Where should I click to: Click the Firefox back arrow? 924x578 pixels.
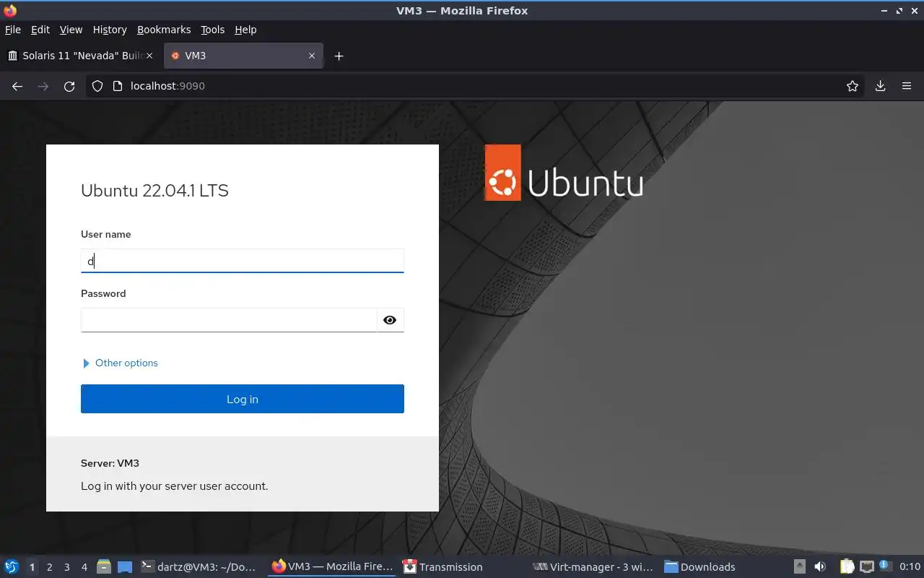tap(17, 86)
